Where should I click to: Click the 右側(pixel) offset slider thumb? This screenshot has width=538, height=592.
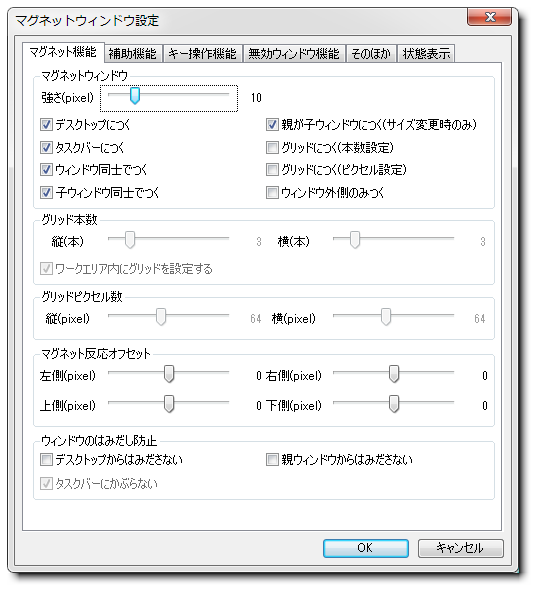(394, 374)
